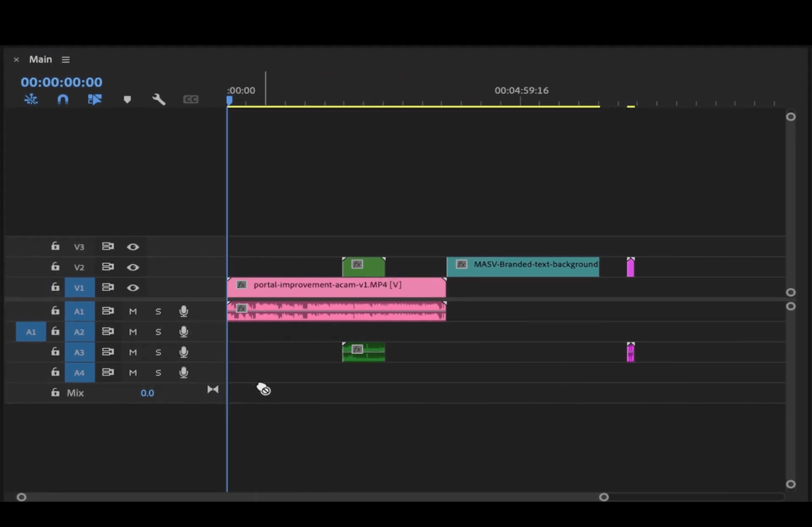Hide track V3 output with eye icon

coord(133,247)
